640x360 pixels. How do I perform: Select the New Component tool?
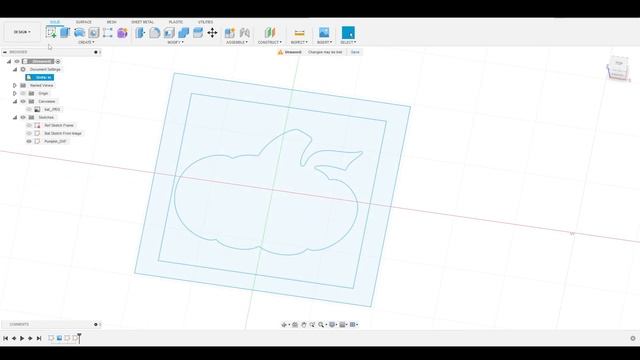230,33
